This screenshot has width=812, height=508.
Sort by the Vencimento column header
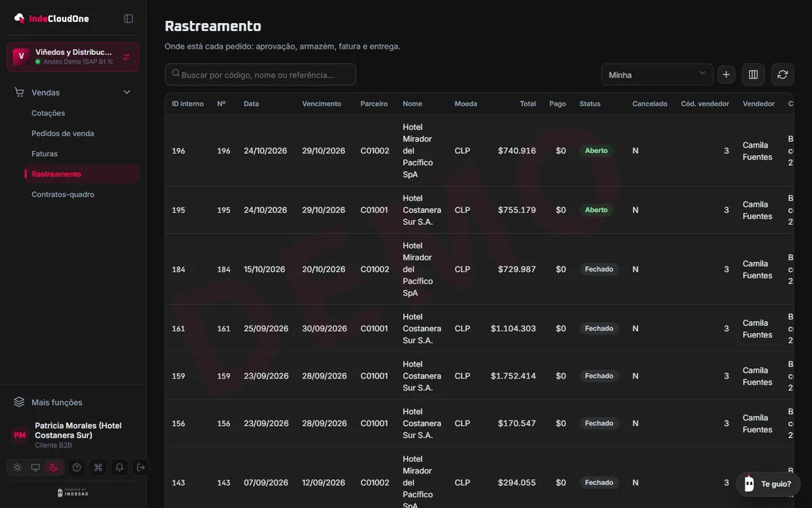coord(321,104)
